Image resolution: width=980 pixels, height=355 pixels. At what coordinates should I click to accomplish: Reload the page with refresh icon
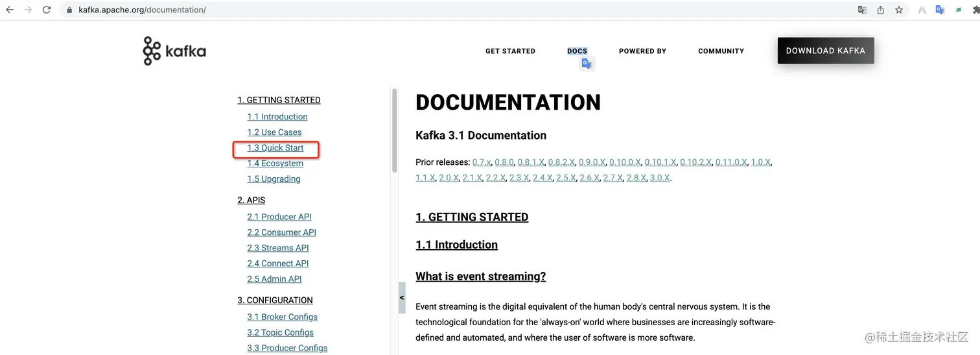tap(47, 10)
